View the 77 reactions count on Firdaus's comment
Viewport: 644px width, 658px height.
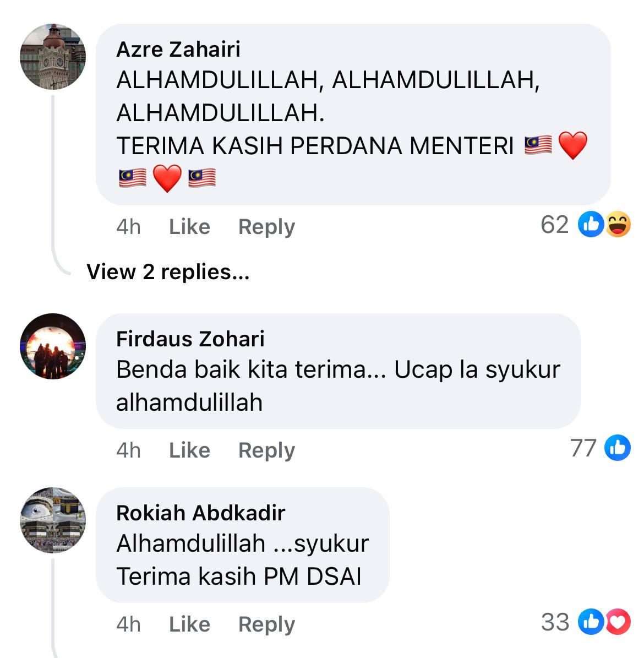pyautogui.click(x=583, y=448)
